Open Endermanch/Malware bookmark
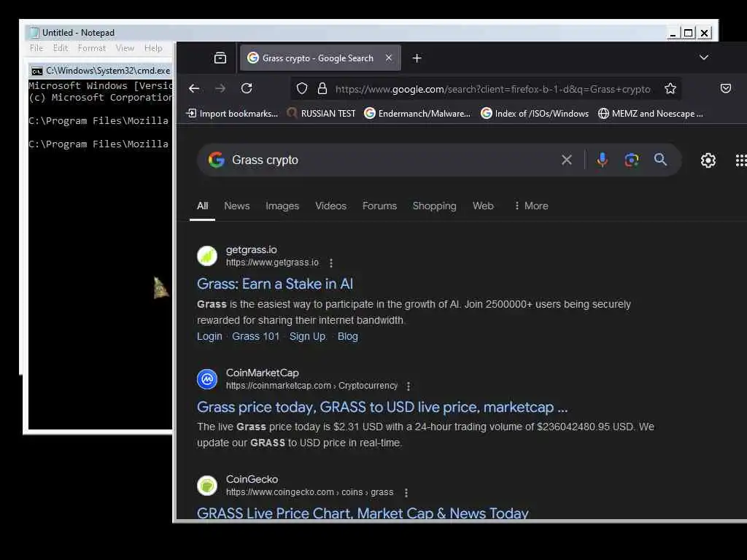747x560 pixels. pos(417,113)
